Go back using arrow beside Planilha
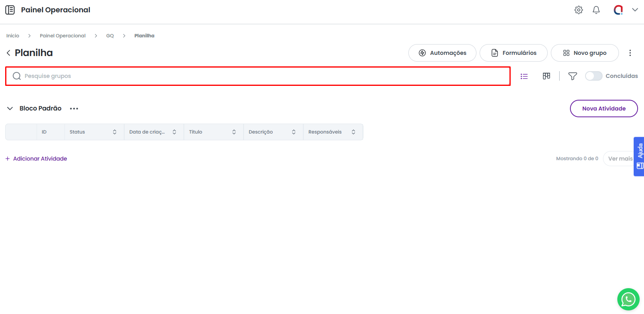This screenshot has width=644, height=314. tap(8, 53)
